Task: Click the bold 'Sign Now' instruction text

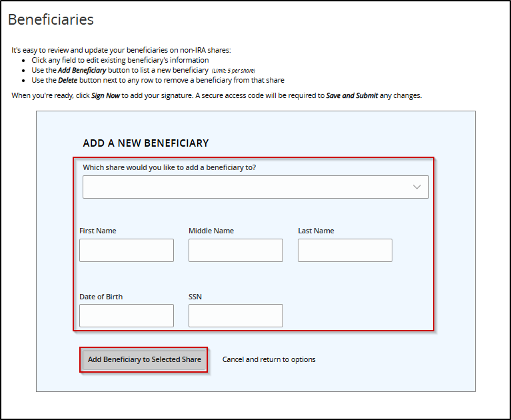Action: click(105, 95)
